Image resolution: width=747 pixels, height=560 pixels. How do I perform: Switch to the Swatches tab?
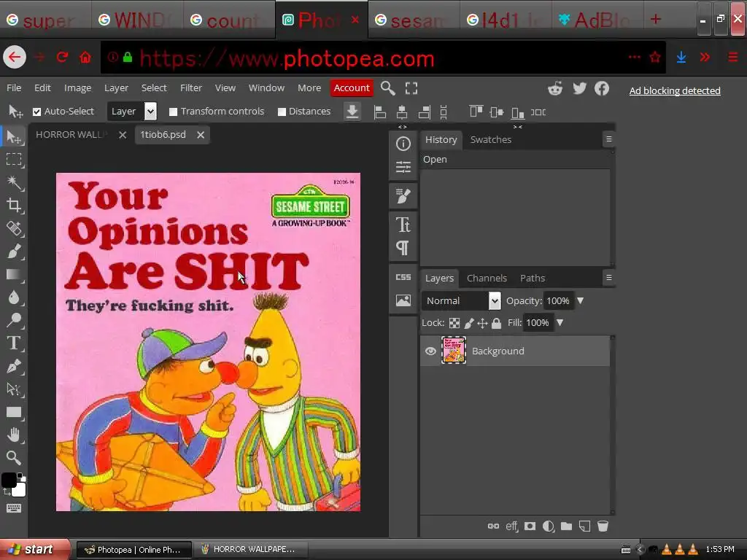(491, 139)
